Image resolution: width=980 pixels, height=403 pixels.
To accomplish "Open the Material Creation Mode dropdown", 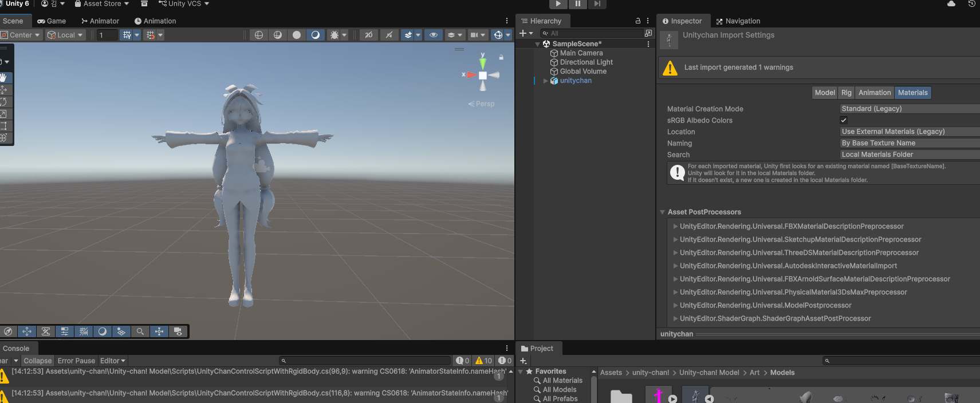I will (909, 109).
